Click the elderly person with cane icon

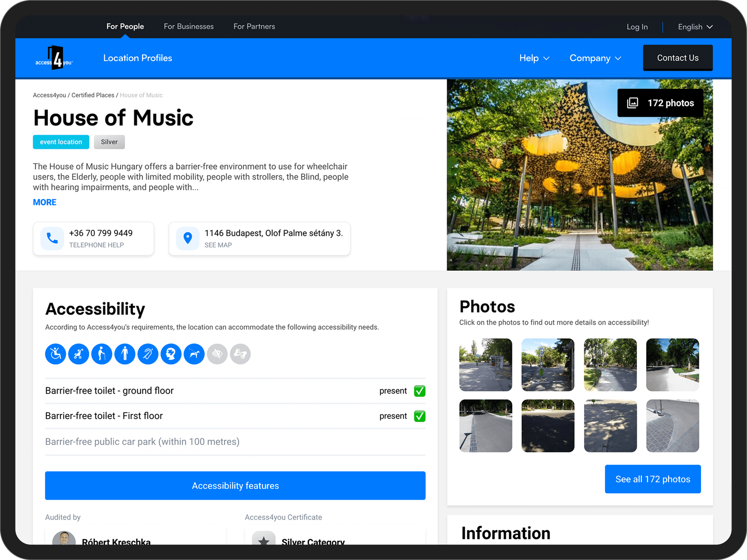tap(102, 354)
